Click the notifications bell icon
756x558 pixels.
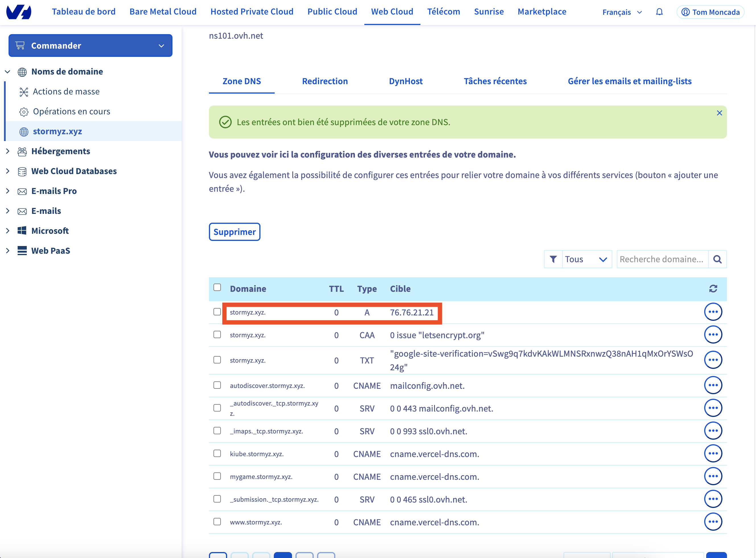tap(659, 12)
